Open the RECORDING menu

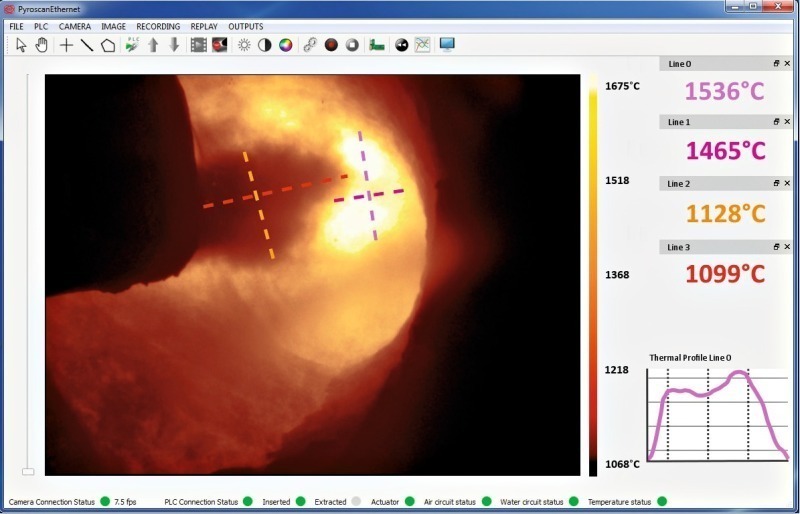158,26
